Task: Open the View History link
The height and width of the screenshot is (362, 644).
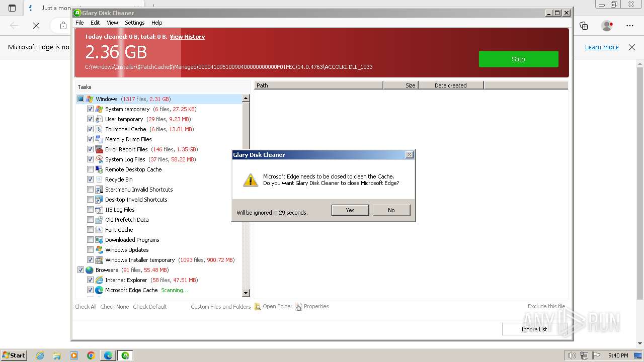Action: coord(187,37)
